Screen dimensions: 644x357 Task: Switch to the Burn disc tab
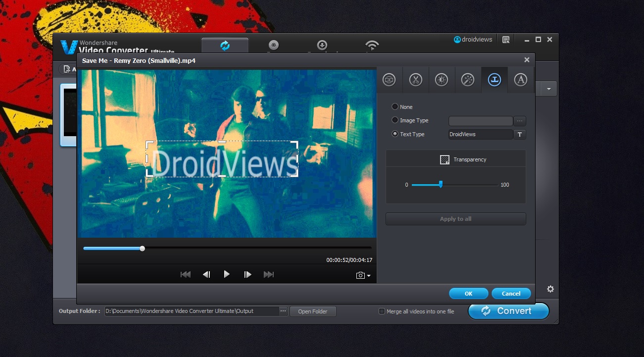(273, 46)
